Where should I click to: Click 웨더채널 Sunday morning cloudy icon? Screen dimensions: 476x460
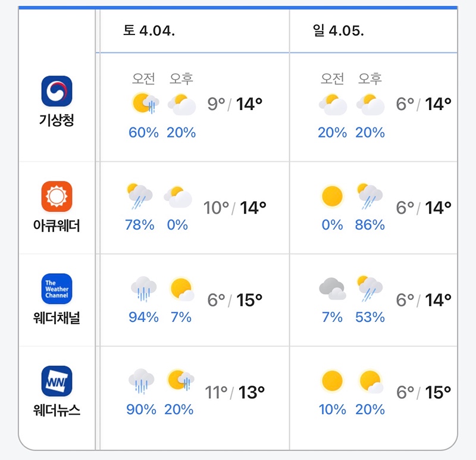332,289
